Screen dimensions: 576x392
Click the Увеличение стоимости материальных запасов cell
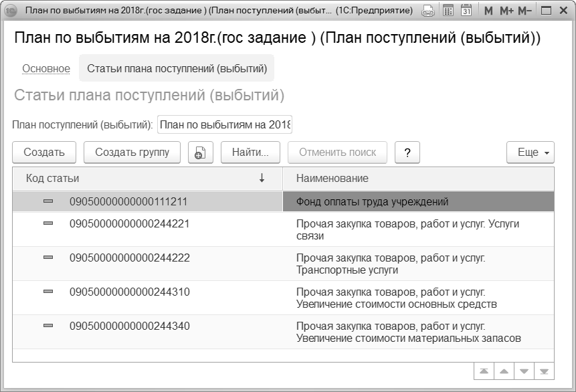coord(418,332)
